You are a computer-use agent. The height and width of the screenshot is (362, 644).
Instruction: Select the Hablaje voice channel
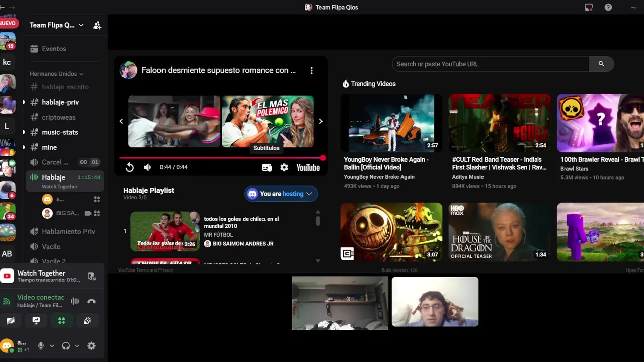pyautogui.click(x=65, y=181)
